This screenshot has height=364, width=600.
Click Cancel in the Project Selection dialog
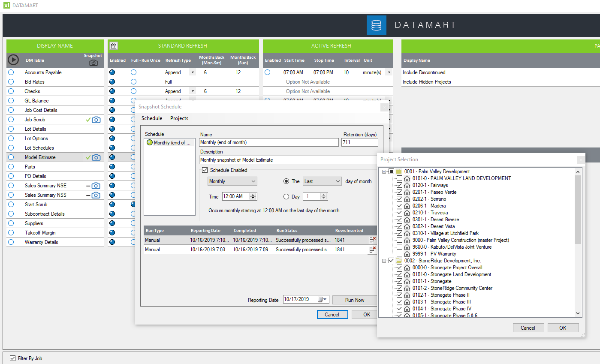[x=528, y=328]
